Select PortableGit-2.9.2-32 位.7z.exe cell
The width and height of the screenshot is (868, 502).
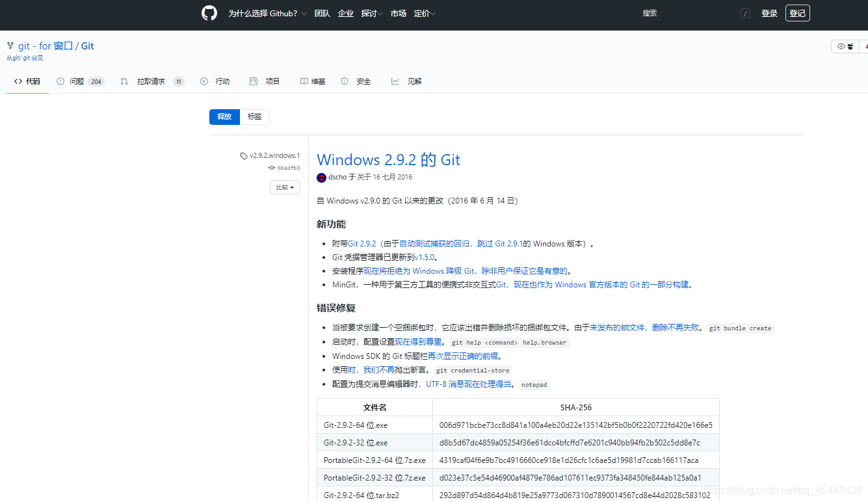coord(375,478)
